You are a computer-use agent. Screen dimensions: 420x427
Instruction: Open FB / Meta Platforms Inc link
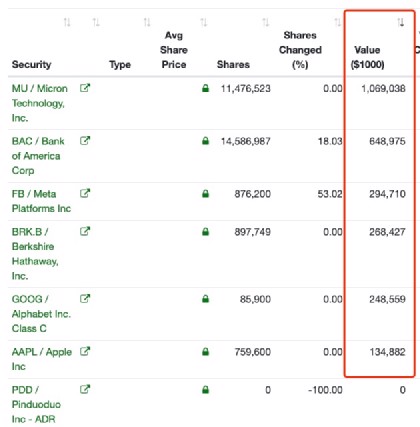click(41, 201)
